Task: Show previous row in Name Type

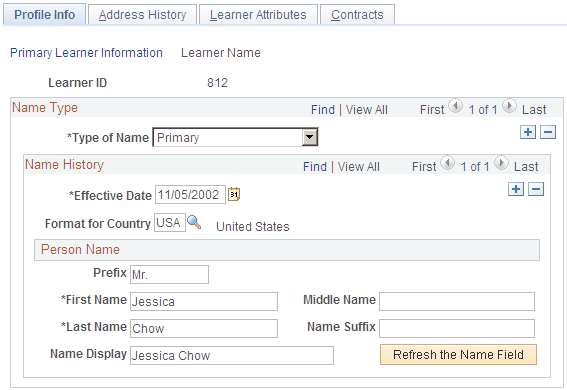Action: pos(455,106)
